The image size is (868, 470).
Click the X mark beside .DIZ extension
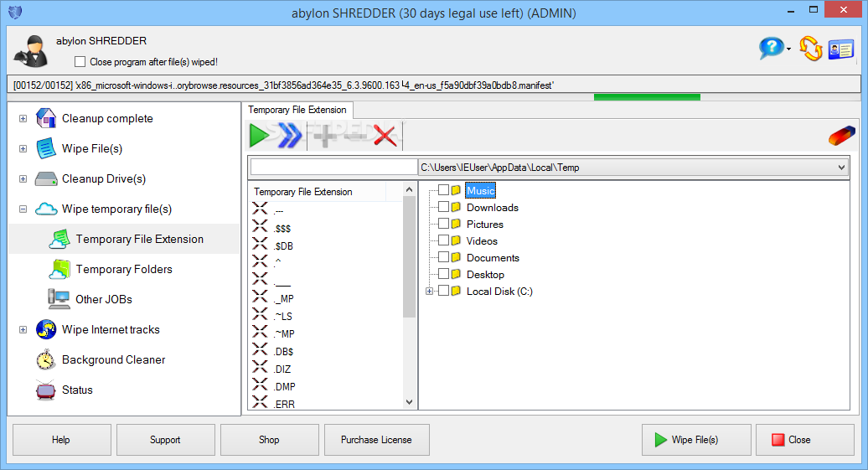coord(260,366)
